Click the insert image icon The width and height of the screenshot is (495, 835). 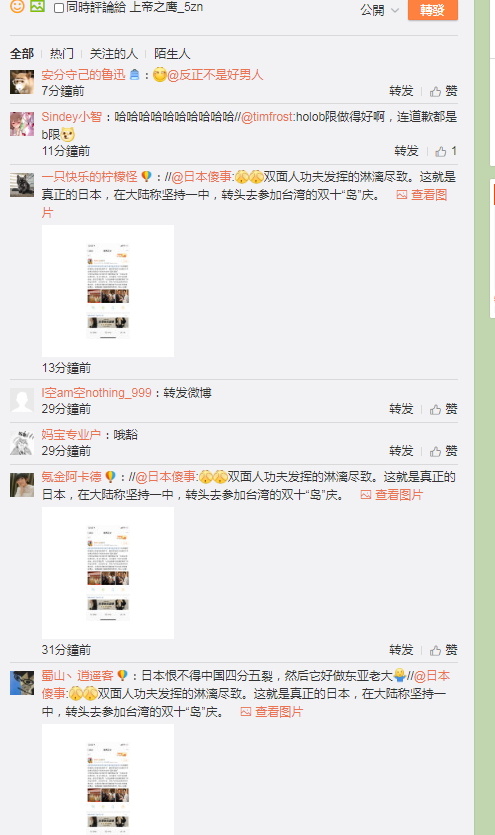click(x=37, y=6)
